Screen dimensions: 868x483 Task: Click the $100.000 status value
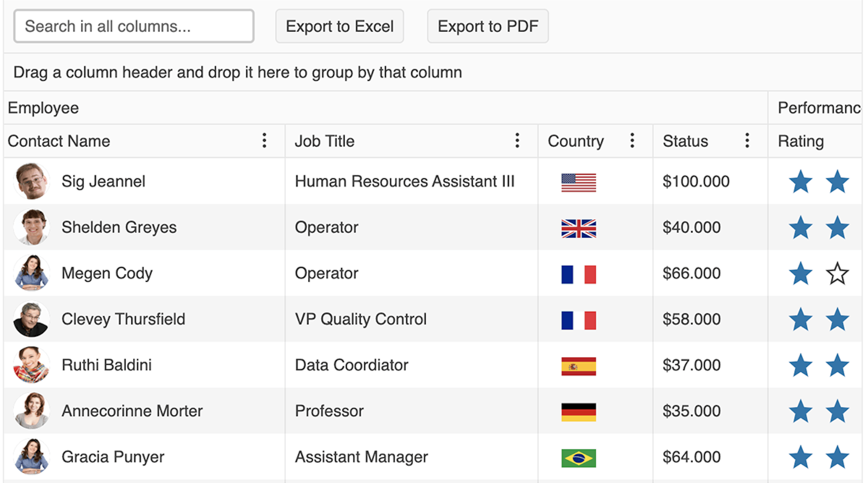point(696,181)
